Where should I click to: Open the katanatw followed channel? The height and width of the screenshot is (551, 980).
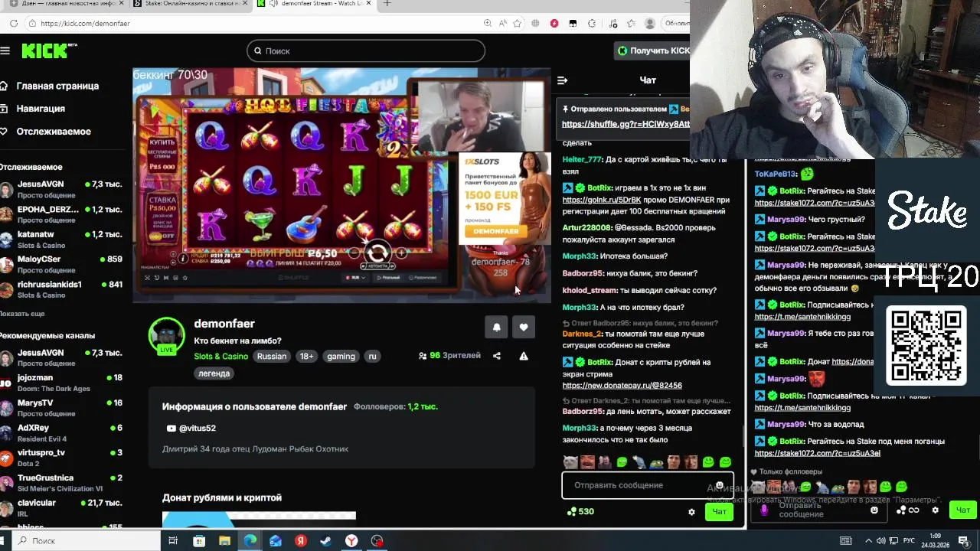[x=61, y=240]
